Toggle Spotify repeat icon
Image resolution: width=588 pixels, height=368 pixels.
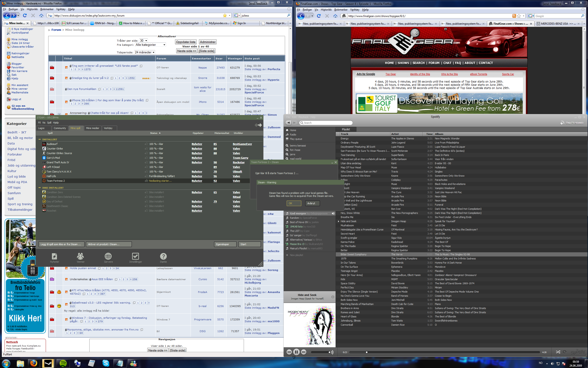tap(565, 352)
